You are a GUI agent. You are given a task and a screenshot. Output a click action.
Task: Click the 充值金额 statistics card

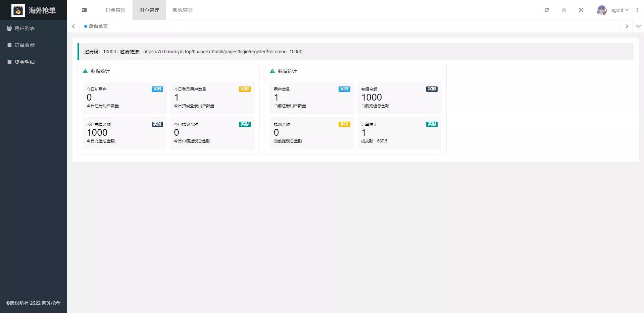(399, 98)
